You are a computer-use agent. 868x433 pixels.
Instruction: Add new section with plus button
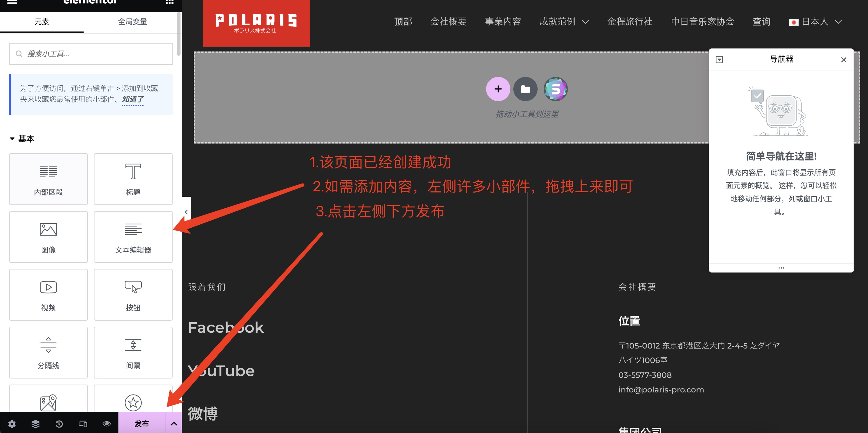[498, 89]
